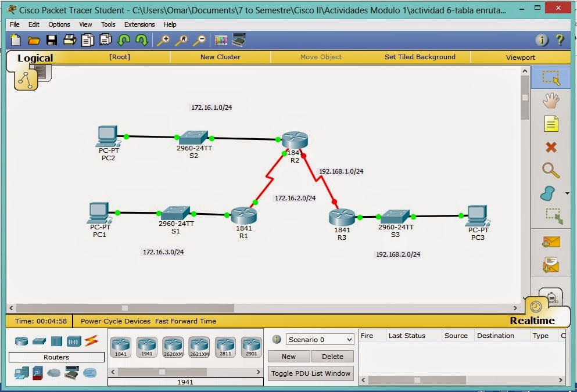Viewport: 577px width, 392px height.
Task: Click the Add Complex PDU envelope icon
Action: (551, 265)
